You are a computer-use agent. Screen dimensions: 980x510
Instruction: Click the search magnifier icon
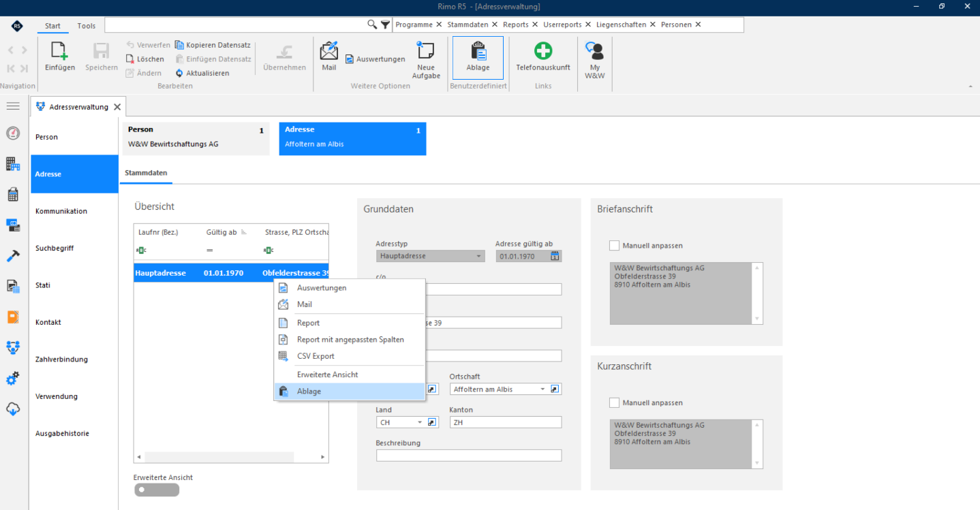tap(372, 25)
